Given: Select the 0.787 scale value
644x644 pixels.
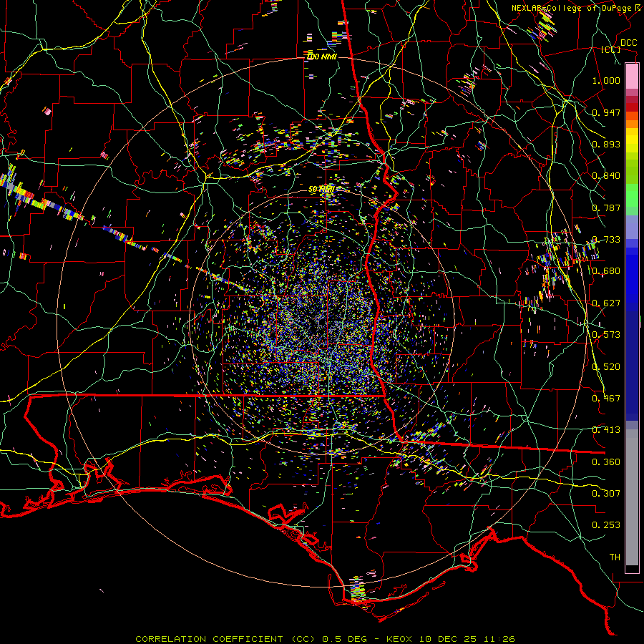Looking at the screenshot, I should [606, 208].
